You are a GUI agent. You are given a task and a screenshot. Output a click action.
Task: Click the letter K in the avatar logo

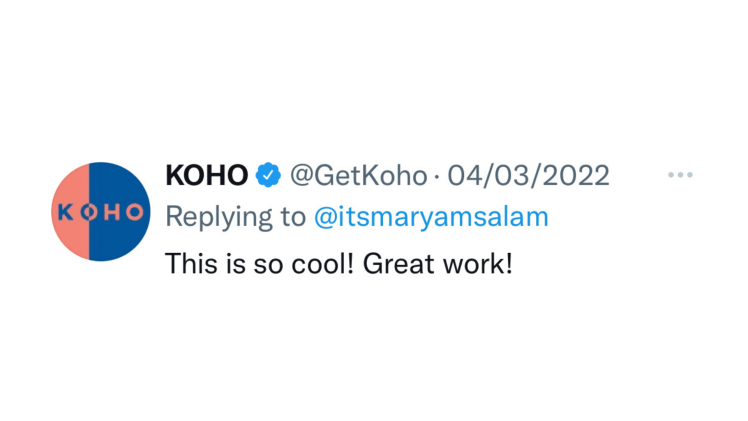tap(66, 212)
